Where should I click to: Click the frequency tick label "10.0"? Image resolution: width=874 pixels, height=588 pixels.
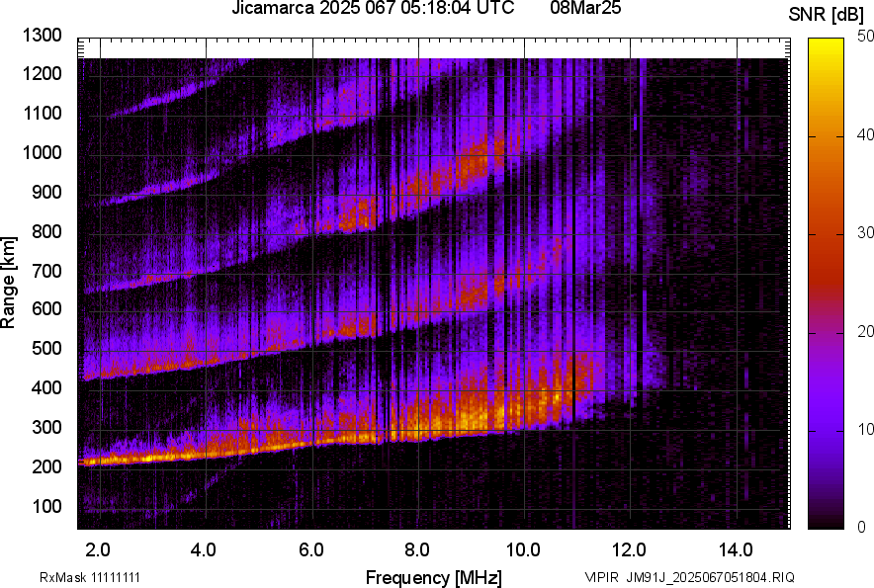[523, 550]
